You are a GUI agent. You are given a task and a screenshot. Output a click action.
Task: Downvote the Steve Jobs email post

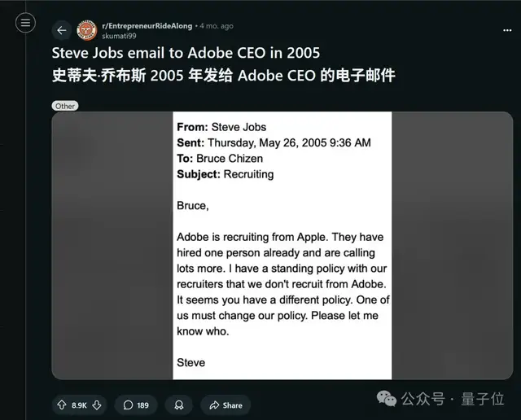click(97, 405)
